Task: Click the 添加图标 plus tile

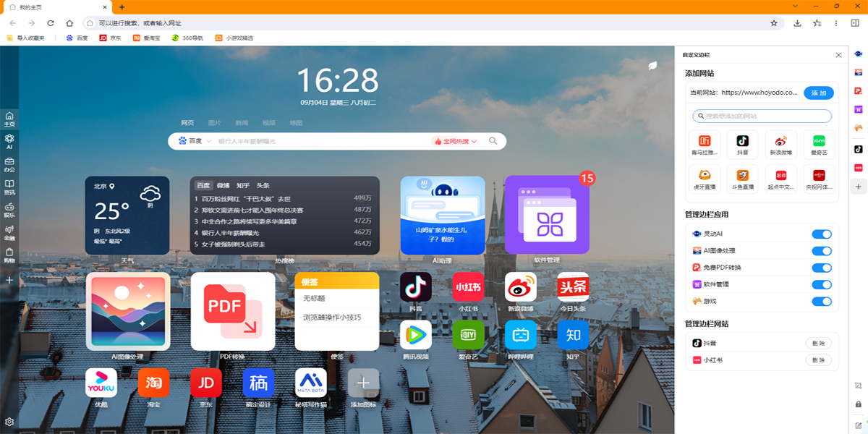Action: click(363, 383)
